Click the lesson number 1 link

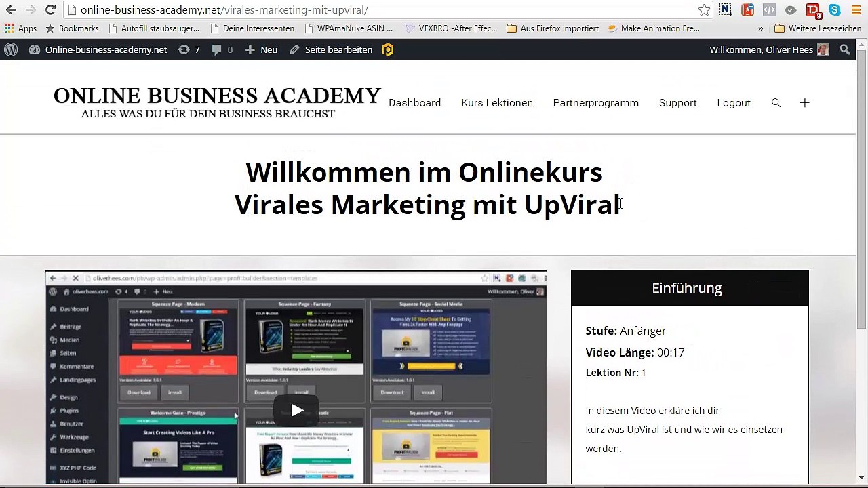[x=644, y=373]
